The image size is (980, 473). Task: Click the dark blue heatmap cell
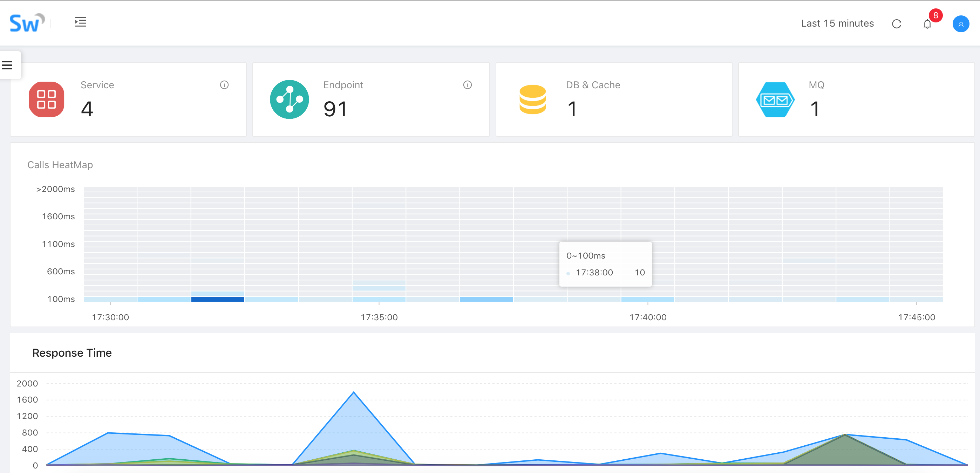click(x=218, y=299)
